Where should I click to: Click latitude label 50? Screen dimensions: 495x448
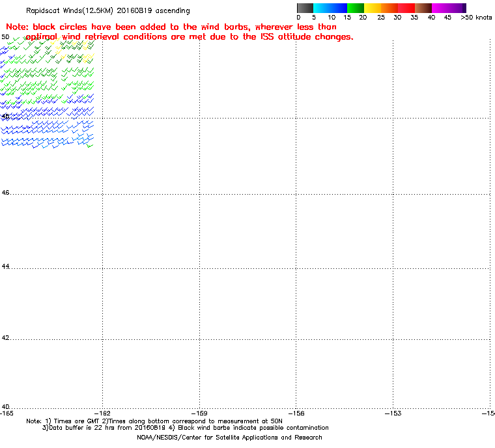coord(5,37)
